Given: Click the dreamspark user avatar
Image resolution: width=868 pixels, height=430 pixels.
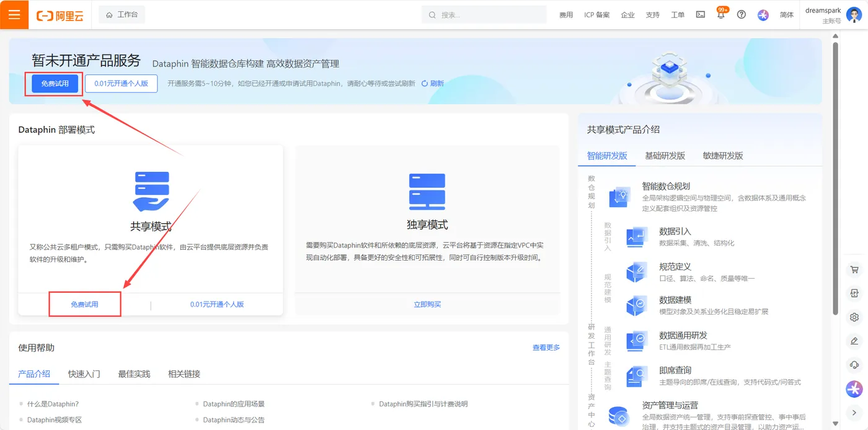Looking at the screenshot, I should coord(854,14).
